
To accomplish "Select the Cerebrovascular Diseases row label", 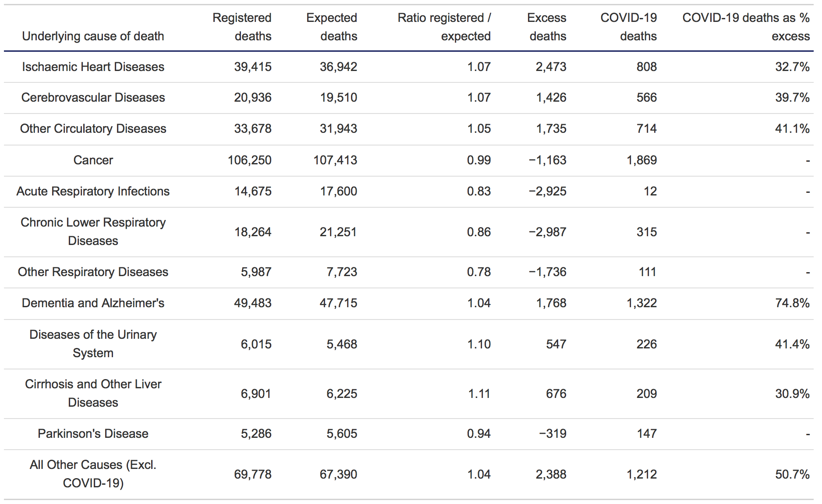I will pyautogui.click(x=93, y=97).
